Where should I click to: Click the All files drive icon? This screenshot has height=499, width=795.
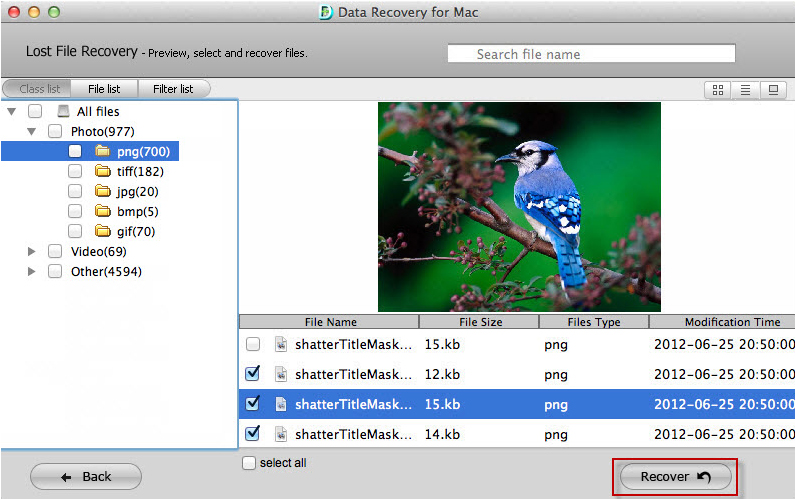(63, 111)
